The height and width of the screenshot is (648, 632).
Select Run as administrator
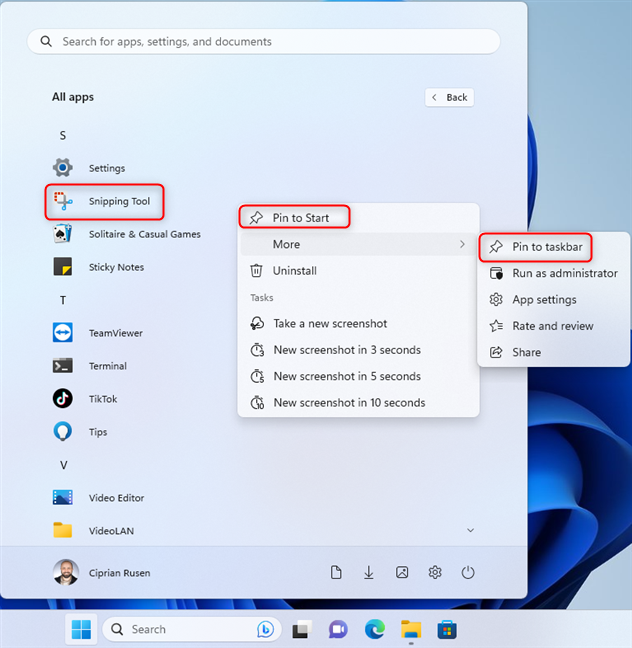click(553, 273)
